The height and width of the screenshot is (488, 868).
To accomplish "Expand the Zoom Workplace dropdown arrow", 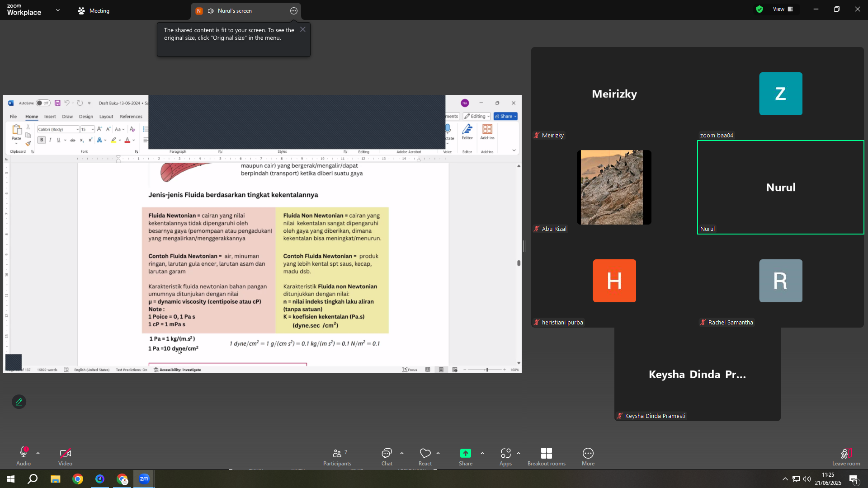I will coord(58,10).
